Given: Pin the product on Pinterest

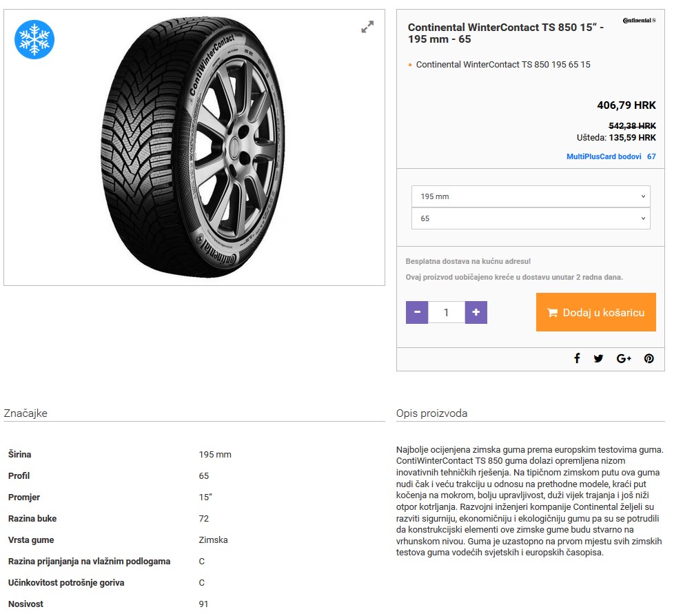Looking at the screenshot, I should pos(649,358).
